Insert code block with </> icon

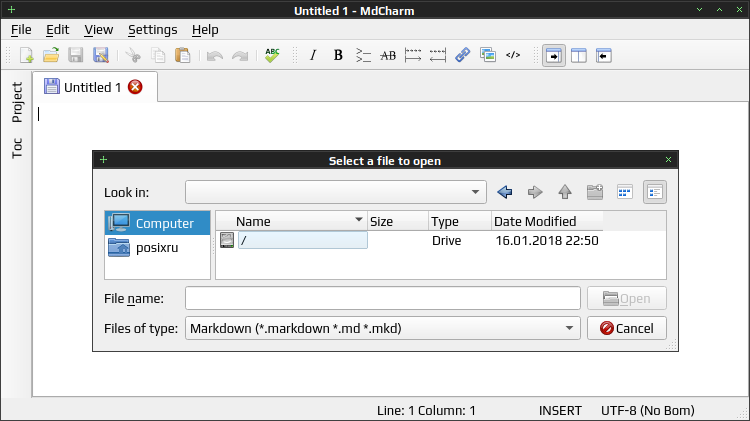513,55
